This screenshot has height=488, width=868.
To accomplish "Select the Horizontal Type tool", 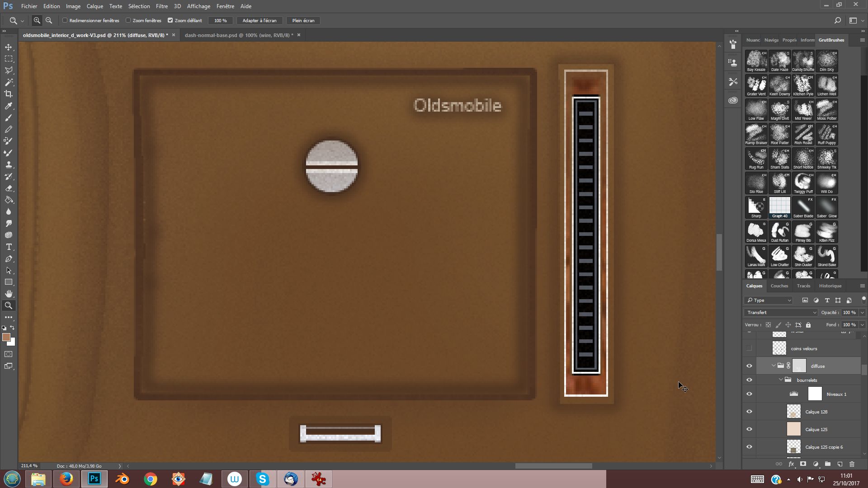I will click(9, 247).
